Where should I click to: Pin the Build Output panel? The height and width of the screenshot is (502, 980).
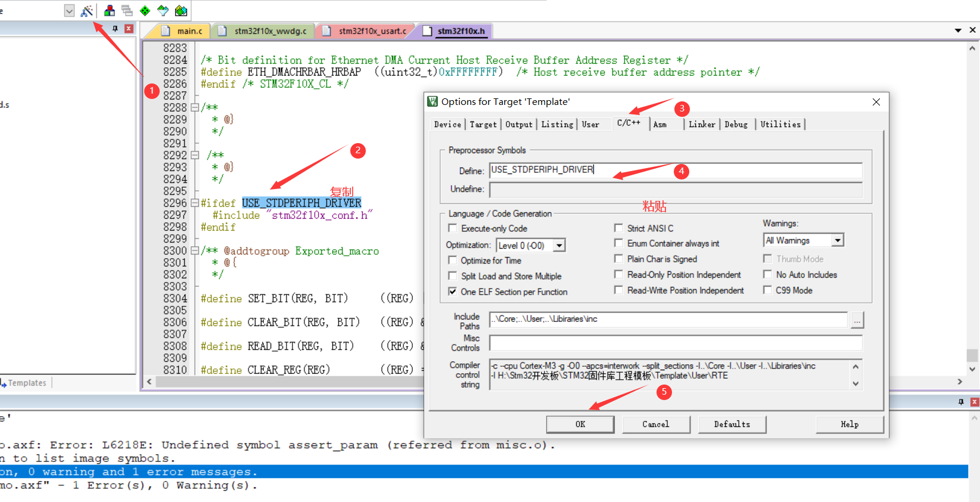pyautogui.click(x=961, y=402)
